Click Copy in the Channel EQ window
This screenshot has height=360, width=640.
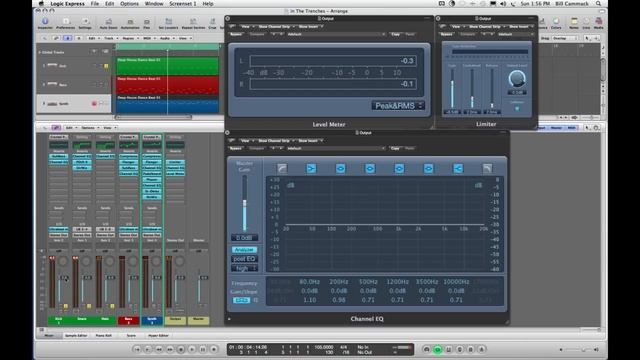coord(396,148)
